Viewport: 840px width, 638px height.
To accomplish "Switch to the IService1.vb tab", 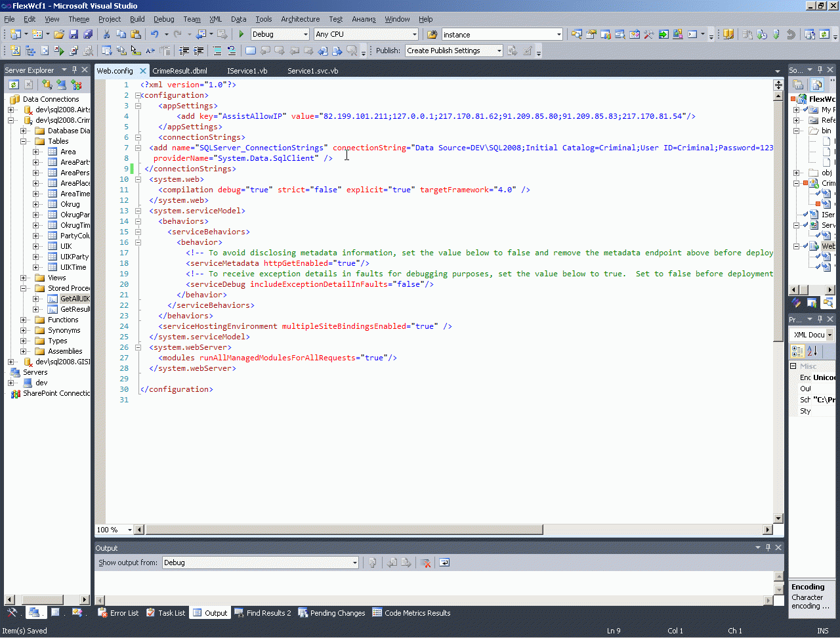I will [x=247, y=71].
